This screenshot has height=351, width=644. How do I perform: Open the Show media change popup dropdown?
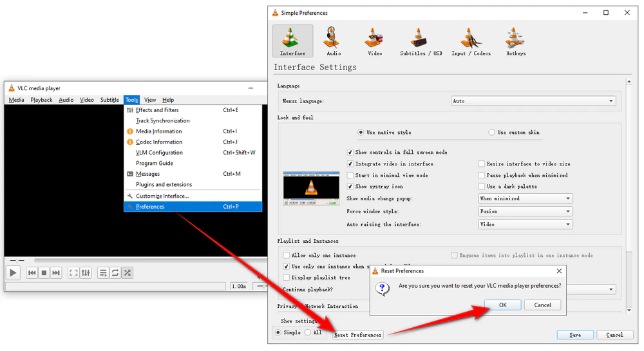click(x=526, y=198)
